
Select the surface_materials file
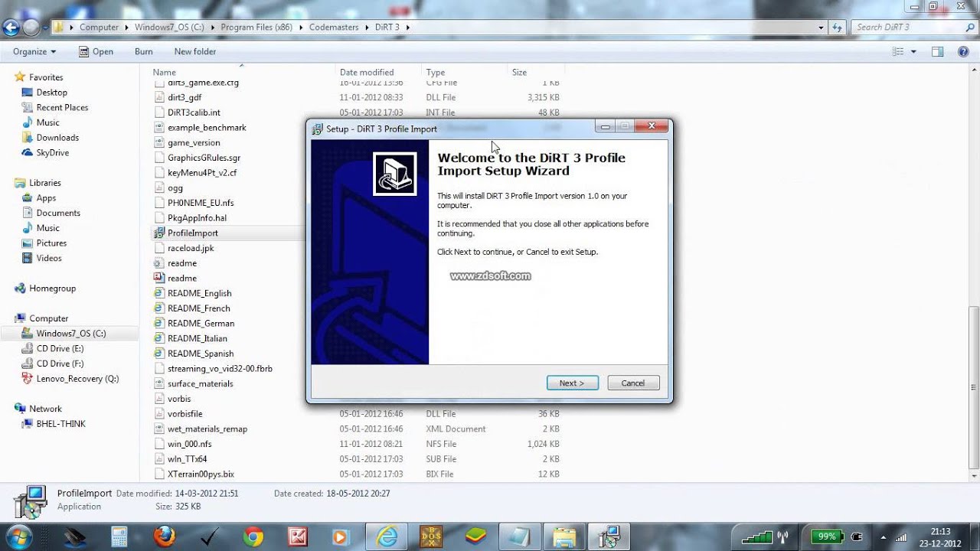tap(200, 383)
